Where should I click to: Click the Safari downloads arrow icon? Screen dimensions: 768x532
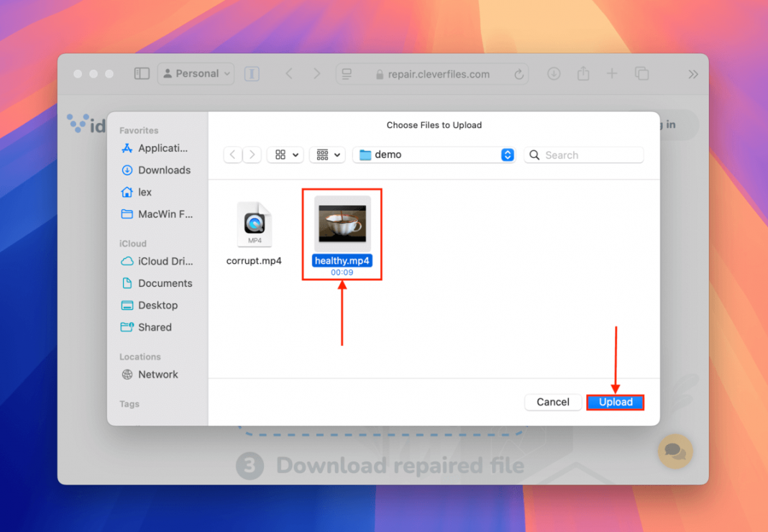554,73
